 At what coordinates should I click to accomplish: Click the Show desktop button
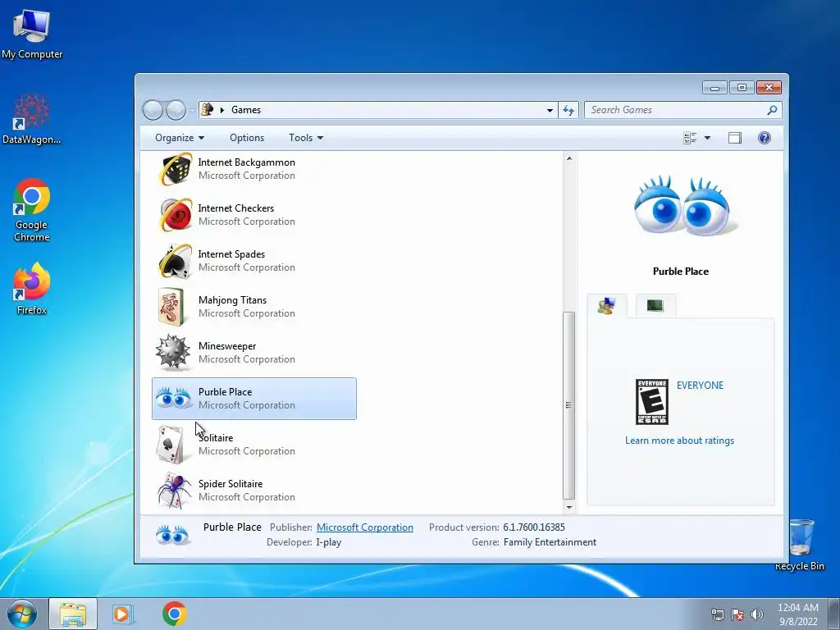[834, 614]
